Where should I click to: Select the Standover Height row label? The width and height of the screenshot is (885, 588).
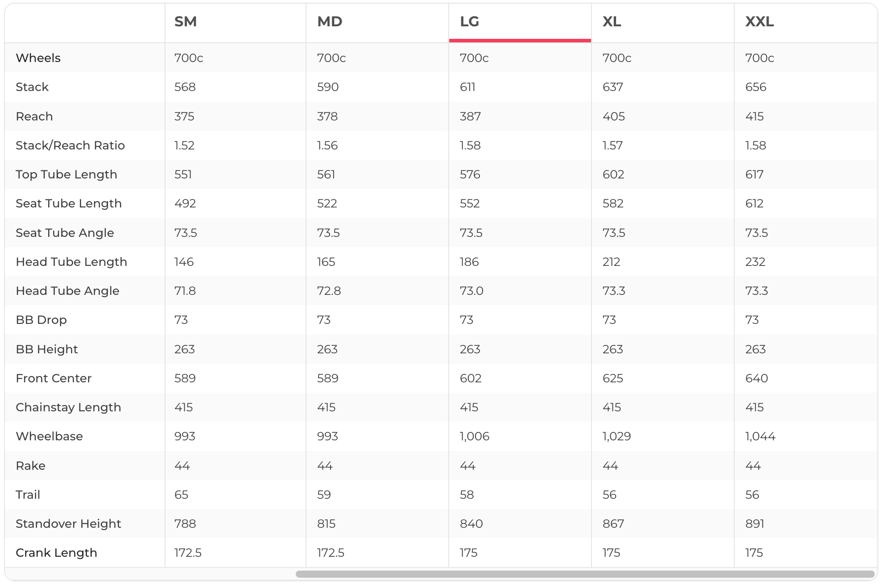click(68, 524)
